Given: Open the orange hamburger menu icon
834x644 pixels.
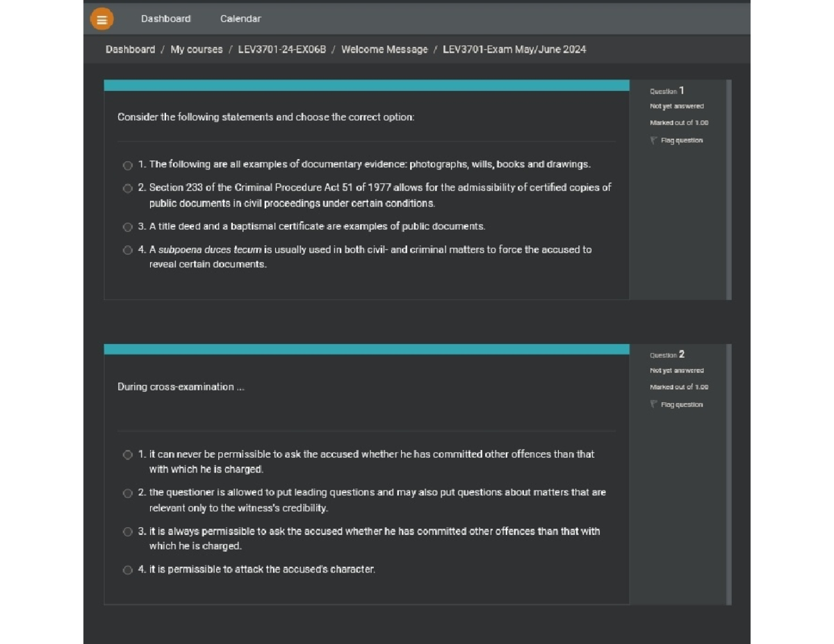Looking at the screenshot, I should point(101,19).
